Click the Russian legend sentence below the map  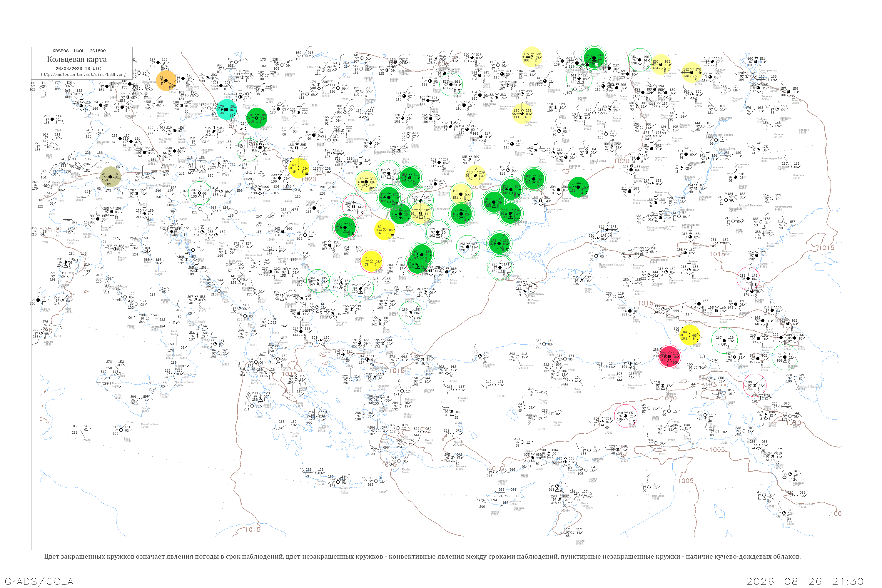(422, 557)
